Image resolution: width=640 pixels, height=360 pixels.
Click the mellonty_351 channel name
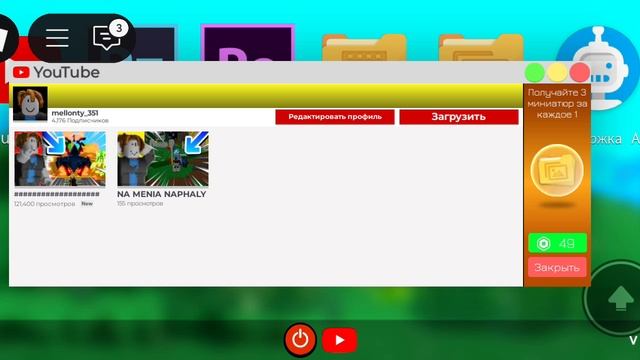tap(75, 113)
